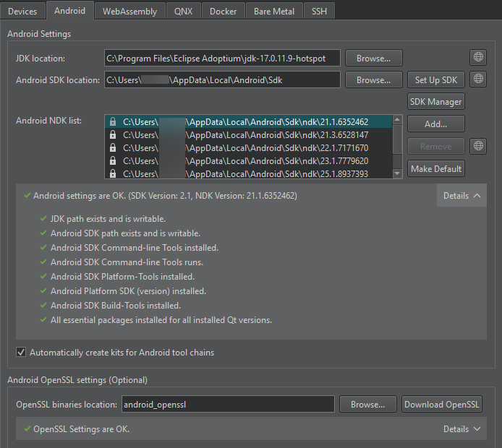Collapse Android settings Details section
Viewport: 502px width, 448px height.
pos(461,195)
